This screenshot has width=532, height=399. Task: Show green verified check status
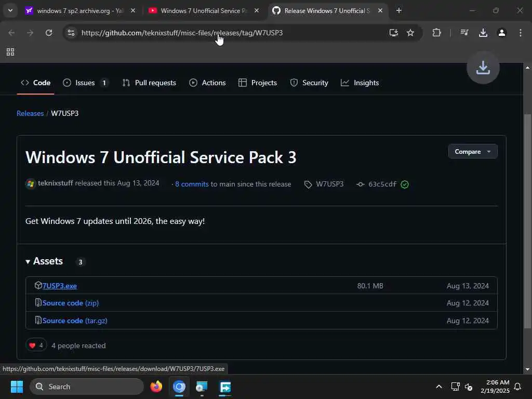404,184
